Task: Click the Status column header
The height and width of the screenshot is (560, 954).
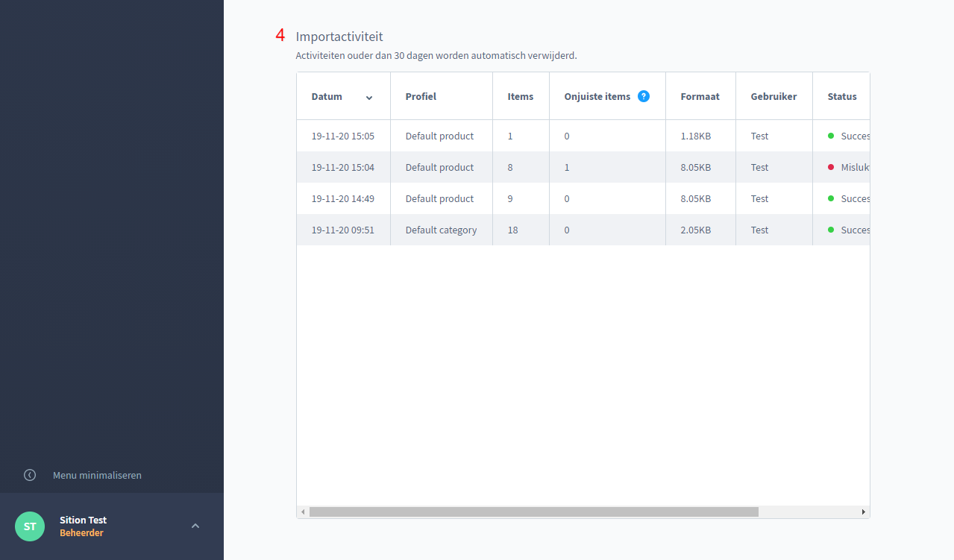Action: (841, 96)
